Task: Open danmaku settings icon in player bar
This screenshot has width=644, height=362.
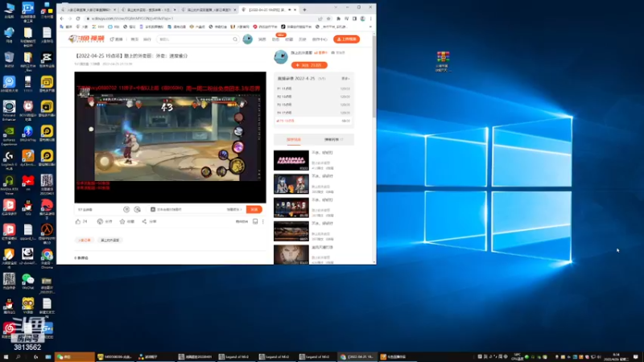Action: coord(137,209)
